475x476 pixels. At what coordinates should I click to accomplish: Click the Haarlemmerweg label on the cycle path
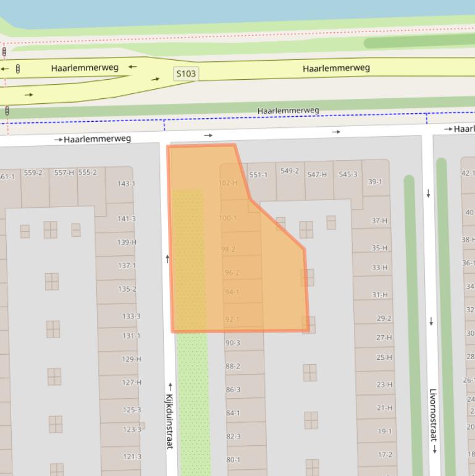coord(288,111)
